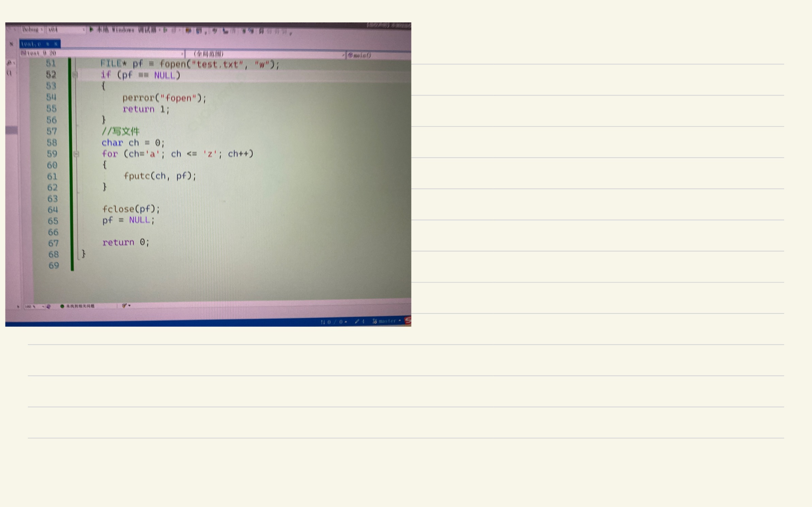Open the Debug configuration dropdown
The width and height of the screenshot is (812, 507).
(32, 30)
